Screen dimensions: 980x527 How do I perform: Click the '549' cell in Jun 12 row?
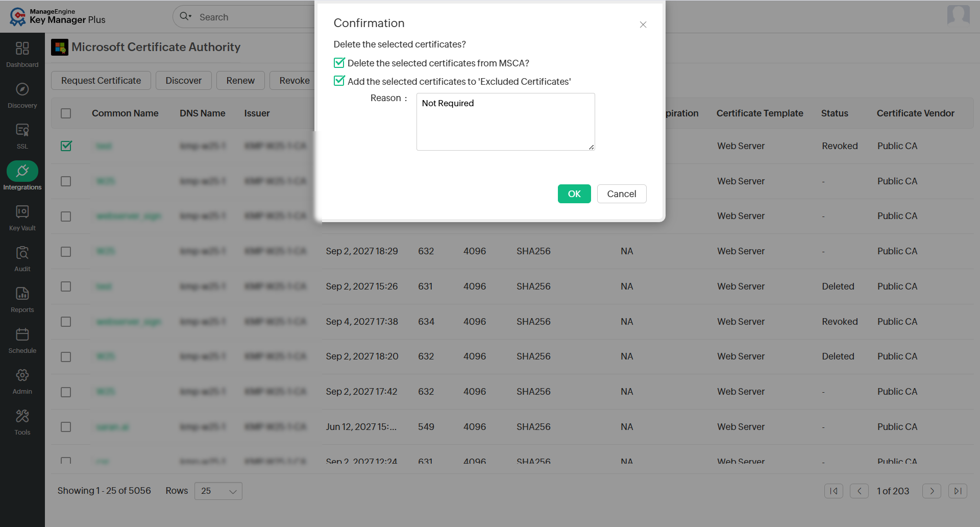coord(426,427)
